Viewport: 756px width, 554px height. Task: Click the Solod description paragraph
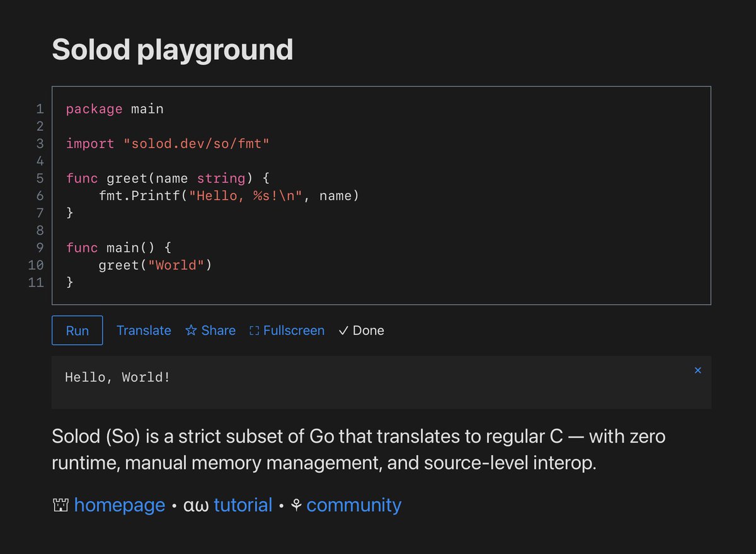point(358,450)
